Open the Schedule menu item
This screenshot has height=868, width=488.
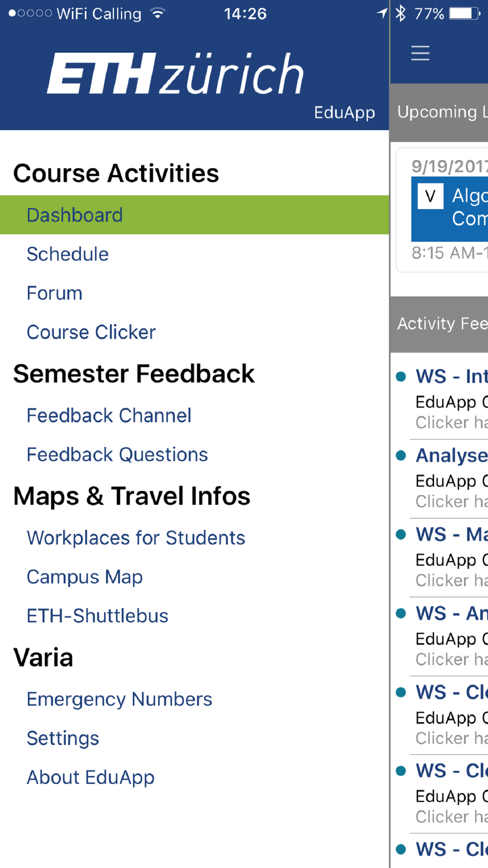68,254
